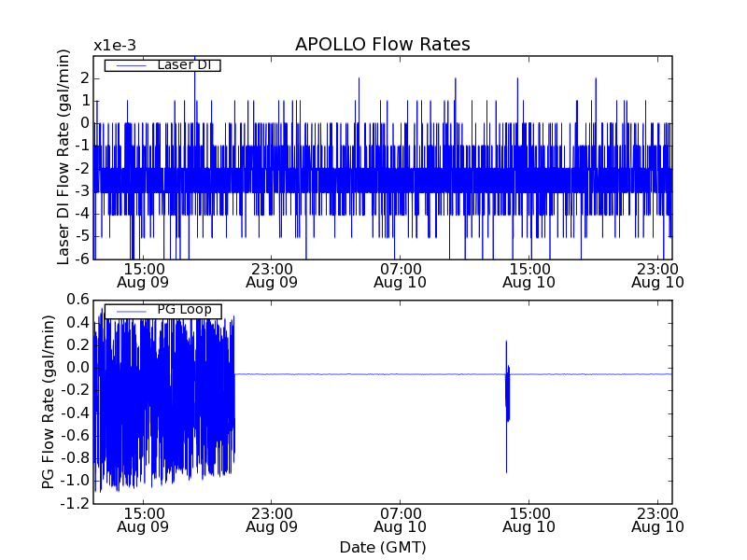Select the PG Flow Rate y-axis label
The image size is (747, 560).
coord(48,401)
